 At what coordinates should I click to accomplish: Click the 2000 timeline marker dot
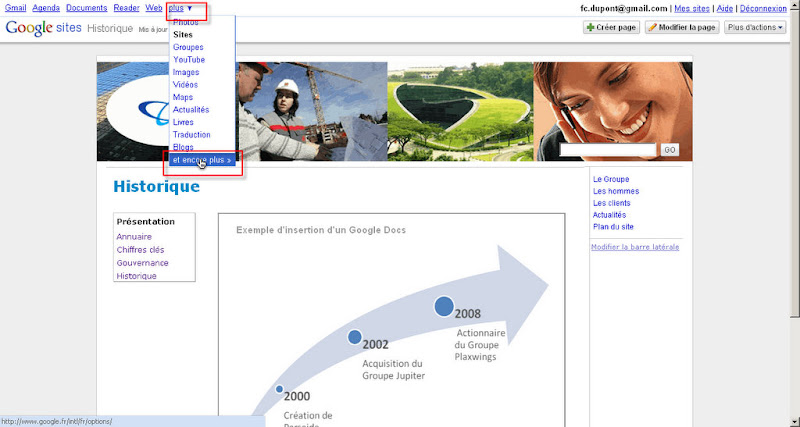point(279,389)
